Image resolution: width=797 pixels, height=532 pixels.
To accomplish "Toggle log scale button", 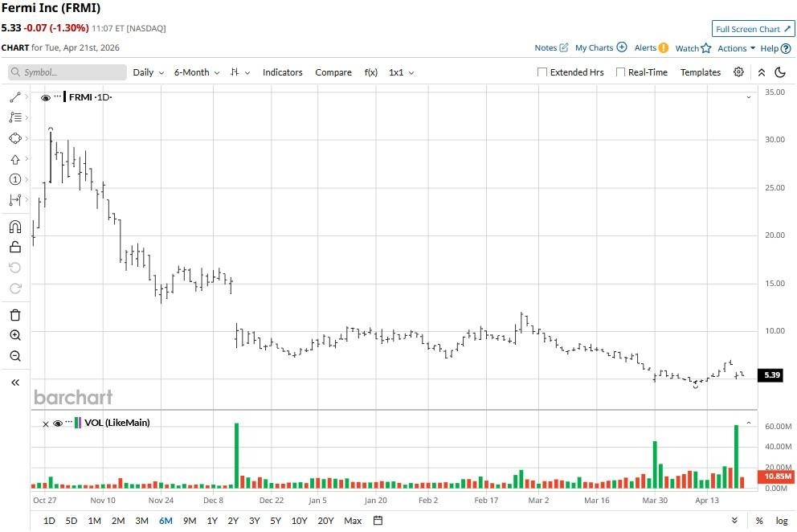I will pos(782,520).
